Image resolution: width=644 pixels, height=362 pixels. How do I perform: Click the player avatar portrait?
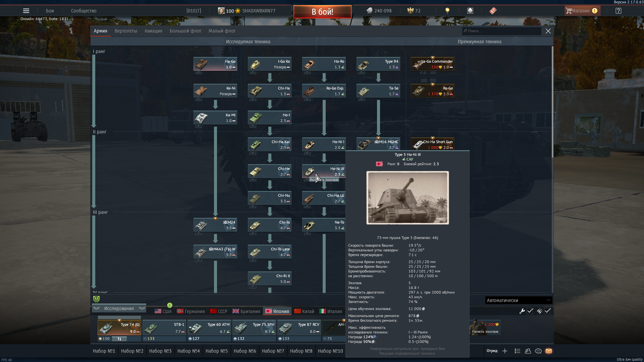221,11
